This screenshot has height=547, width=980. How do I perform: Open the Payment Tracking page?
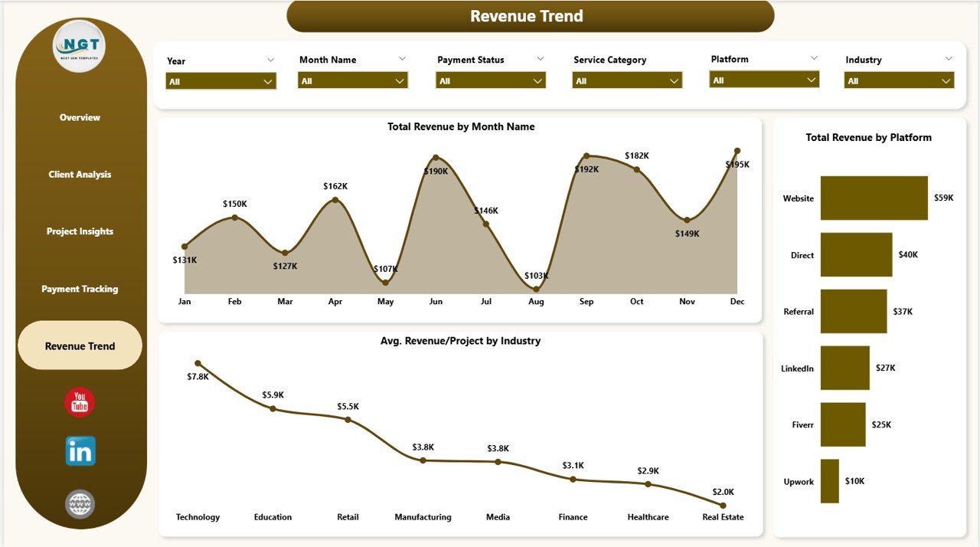coord(80,289)
